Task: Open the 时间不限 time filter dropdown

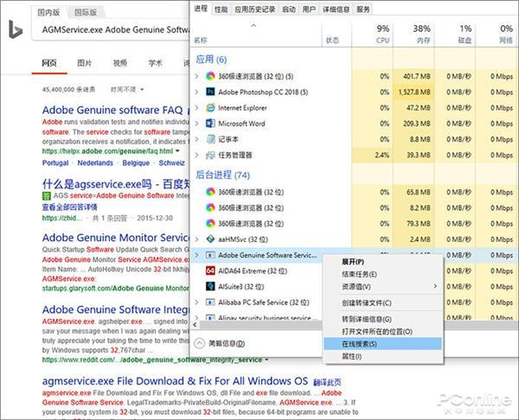Action: (127, 89)
